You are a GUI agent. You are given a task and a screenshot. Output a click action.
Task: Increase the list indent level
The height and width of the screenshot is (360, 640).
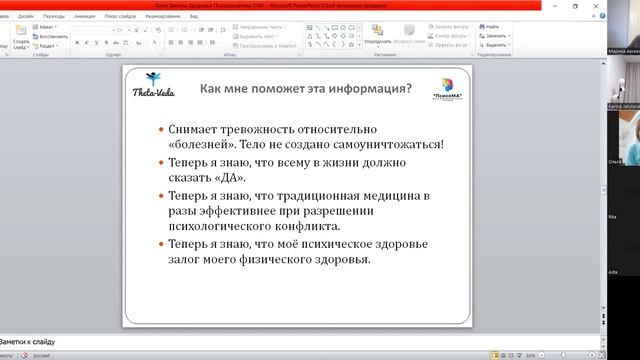211,30
